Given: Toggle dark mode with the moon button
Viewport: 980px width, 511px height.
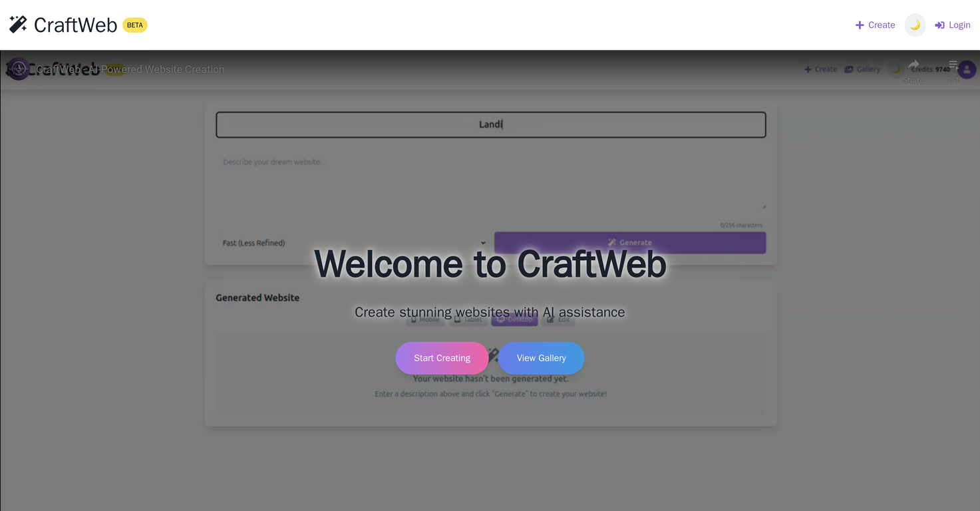Looking at the screenshot, I should pos(915,25).
